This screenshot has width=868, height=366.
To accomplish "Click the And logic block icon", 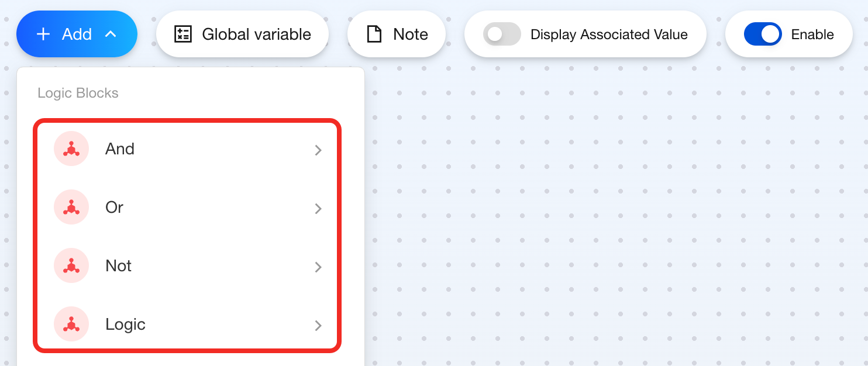I will [71, 149].
